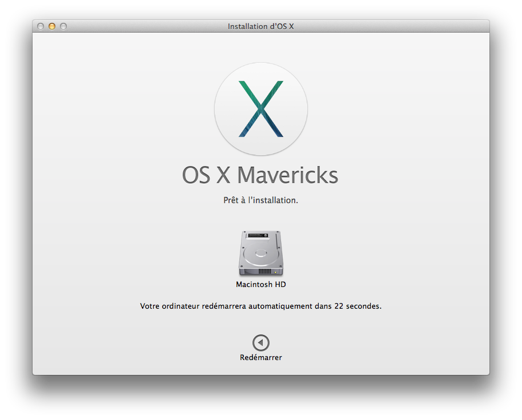Click the Macintosh HD name label
The width and height of the screenshot is (522, 420).
[260, 284]
